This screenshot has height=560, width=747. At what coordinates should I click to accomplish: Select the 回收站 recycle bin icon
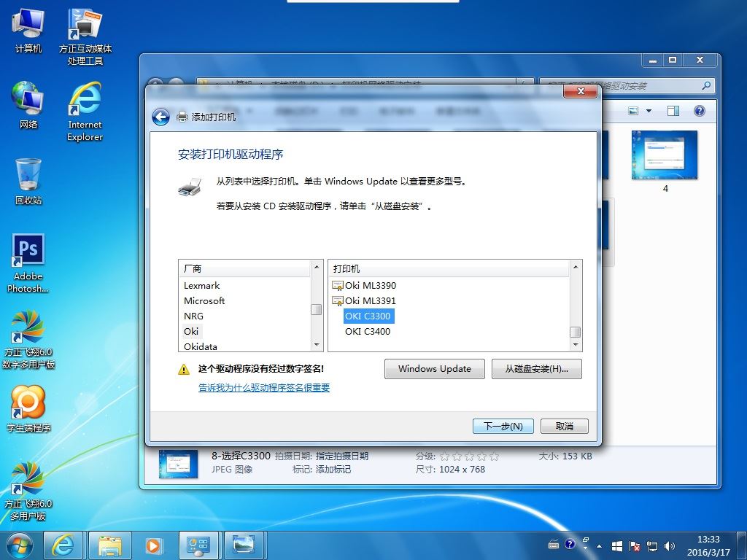pyautogui.click(x=28, y=182)
